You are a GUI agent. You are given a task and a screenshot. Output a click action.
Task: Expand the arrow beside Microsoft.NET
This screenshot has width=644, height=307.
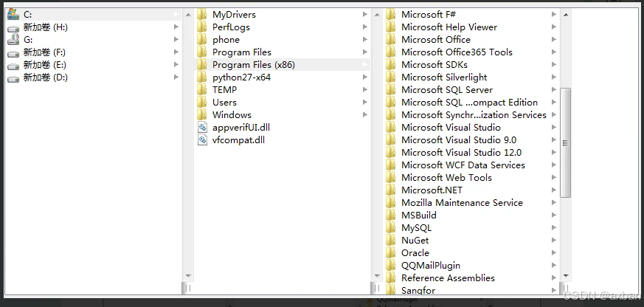point(554,190)
